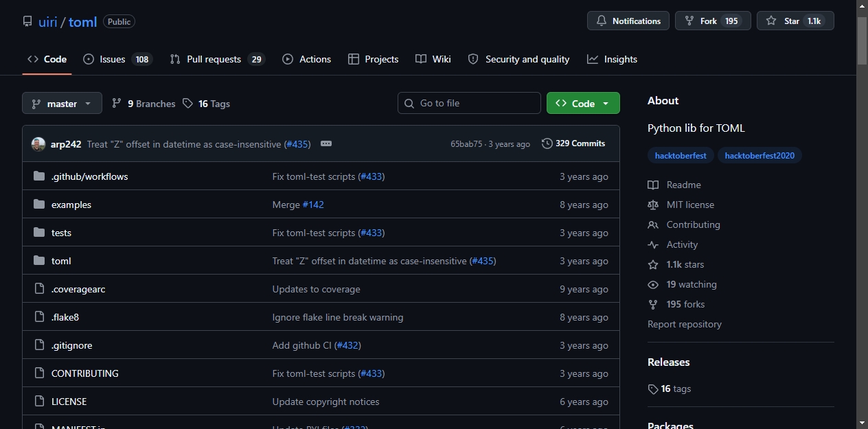View the 195 forks link

coord(676,304)
